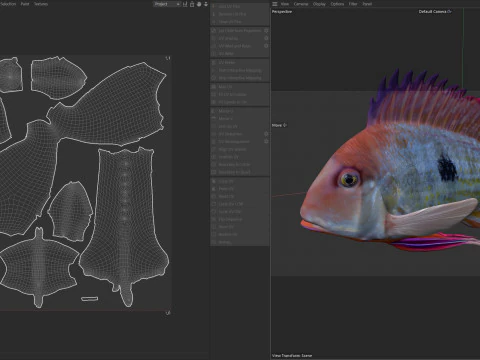Image resolution: width=480 pixels, height=360 pixels.
Task: Click the Paste UV icon
Action: (214, 189)
